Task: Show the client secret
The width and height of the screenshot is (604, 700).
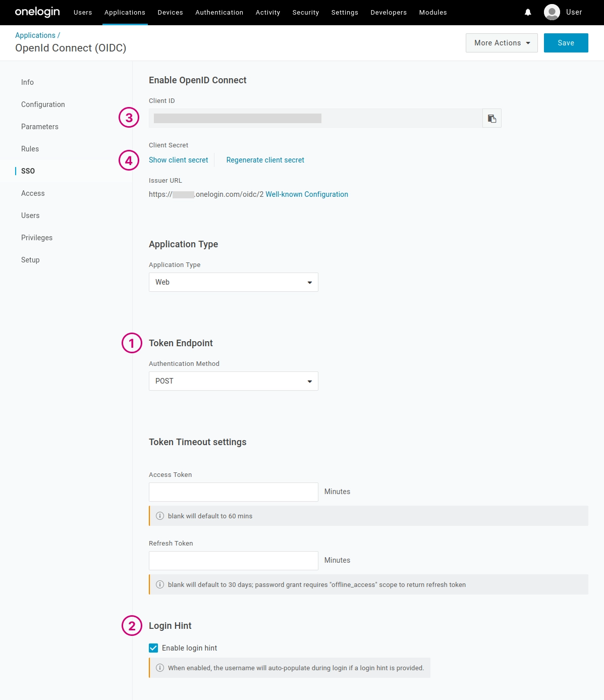Action: coord(178,160)
